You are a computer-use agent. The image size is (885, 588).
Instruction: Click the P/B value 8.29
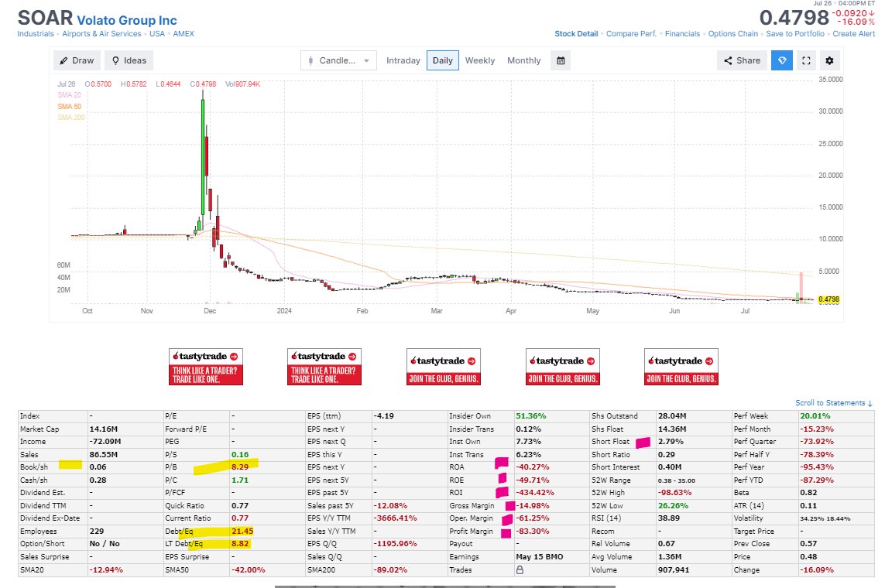coord(240,467)
